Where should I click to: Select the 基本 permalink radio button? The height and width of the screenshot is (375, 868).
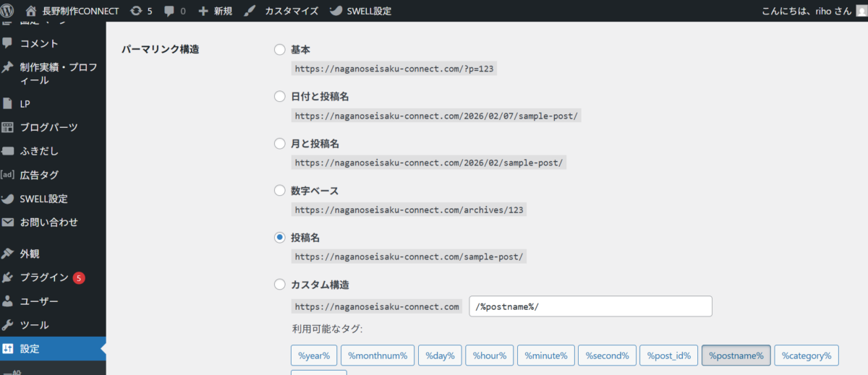[280, 50]
